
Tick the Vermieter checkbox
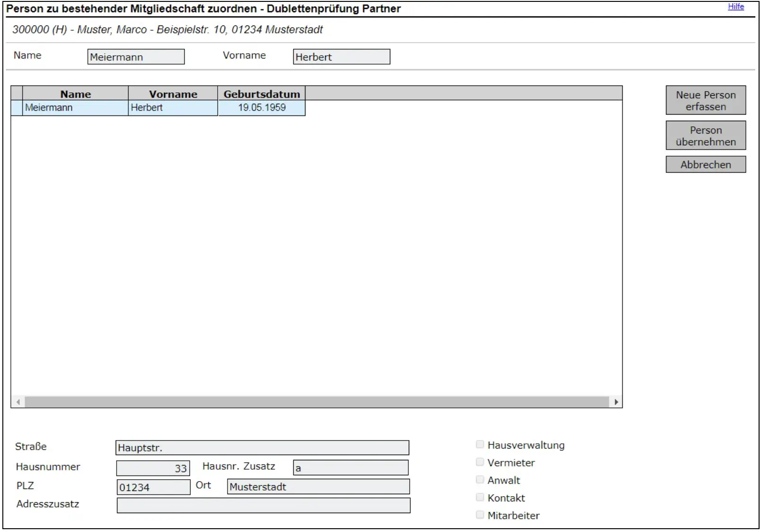click(x=480, y=462)
